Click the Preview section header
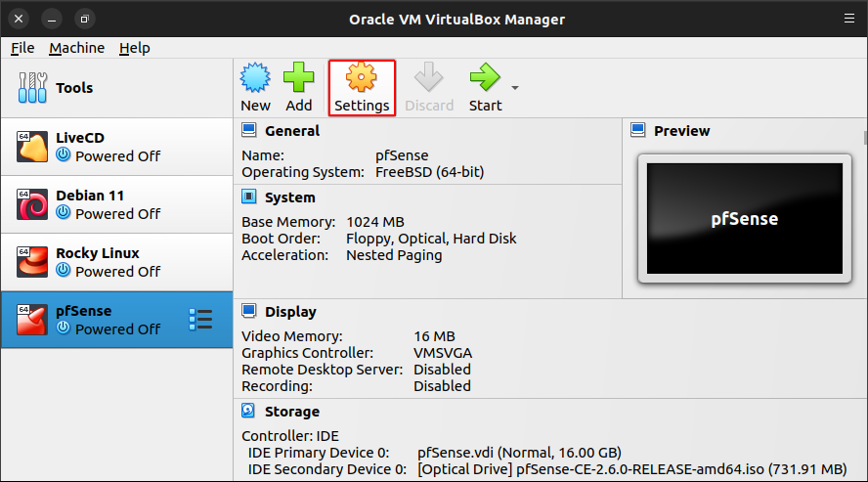Image resolution: width=868 pixels, height=482 pixels. (x=682, y=131)
